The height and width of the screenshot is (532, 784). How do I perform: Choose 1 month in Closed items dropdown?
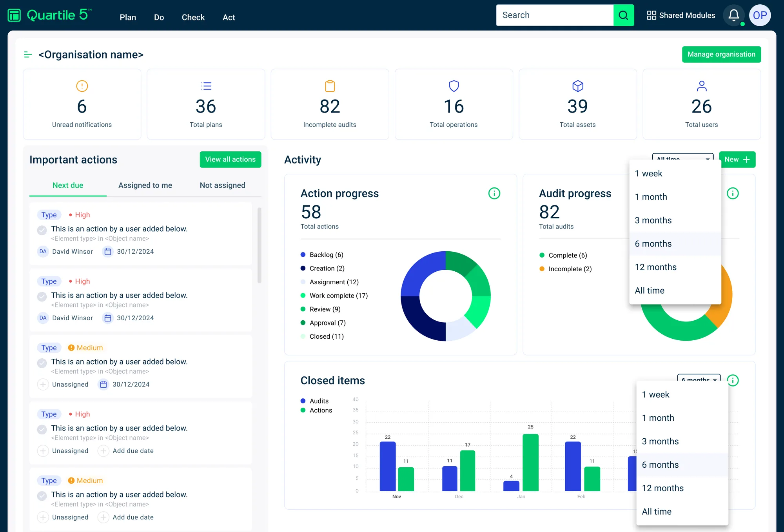pos(682,418)
